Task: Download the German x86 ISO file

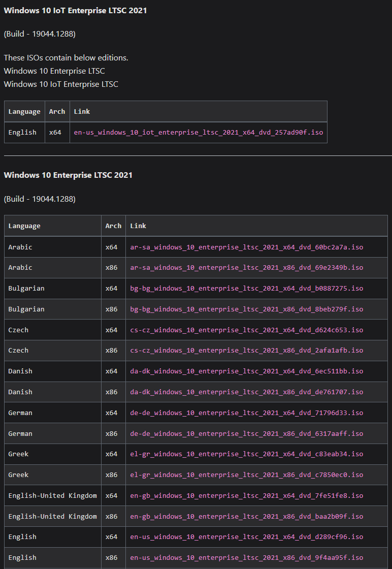Action: coord(246,434)
